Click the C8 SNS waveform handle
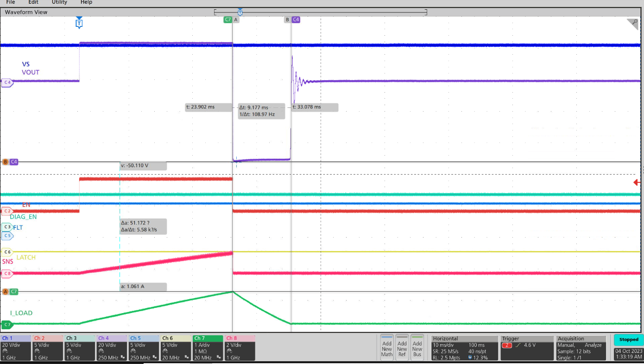 tap(7, 273)
